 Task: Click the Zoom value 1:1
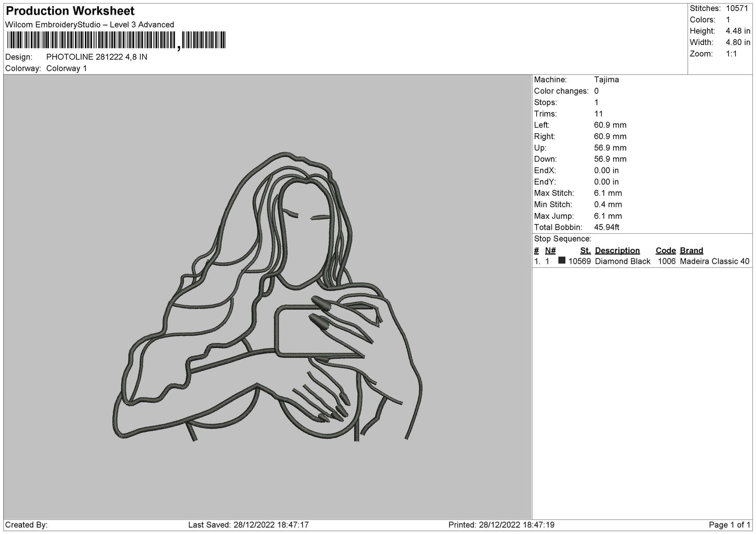[x=731, y=54]
